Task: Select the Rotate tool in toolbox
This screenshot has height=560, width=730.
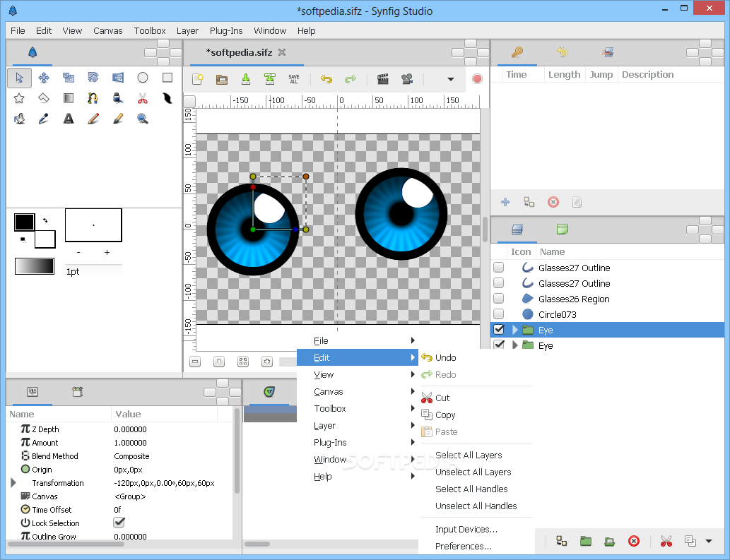Action: point(93,78)
